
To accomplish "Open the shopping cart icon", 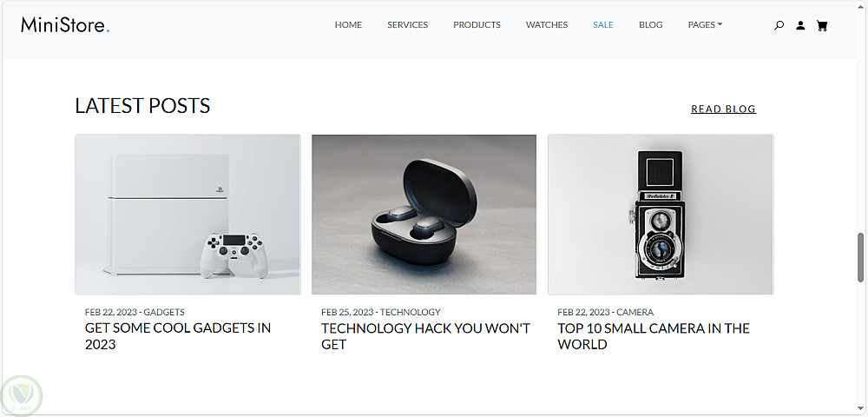I will pos(822,25).
